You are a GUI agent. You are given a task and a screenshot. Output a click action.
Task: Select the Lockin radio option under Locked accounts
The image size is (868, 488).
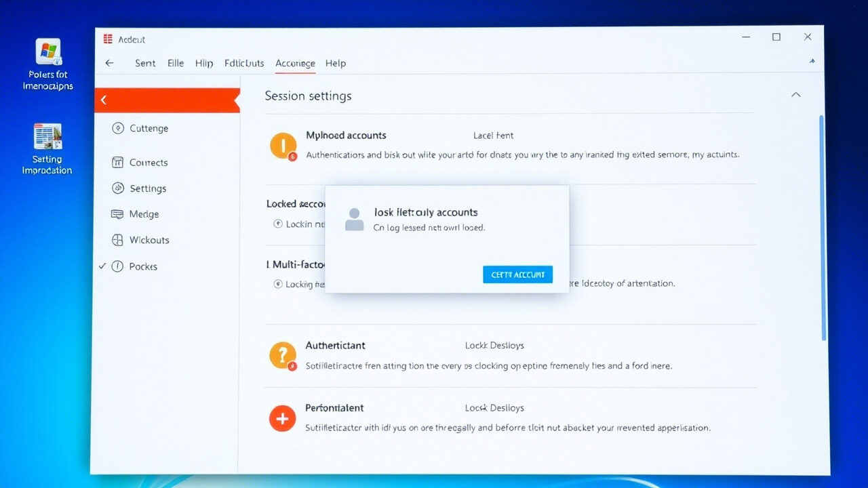click(278, 225)
